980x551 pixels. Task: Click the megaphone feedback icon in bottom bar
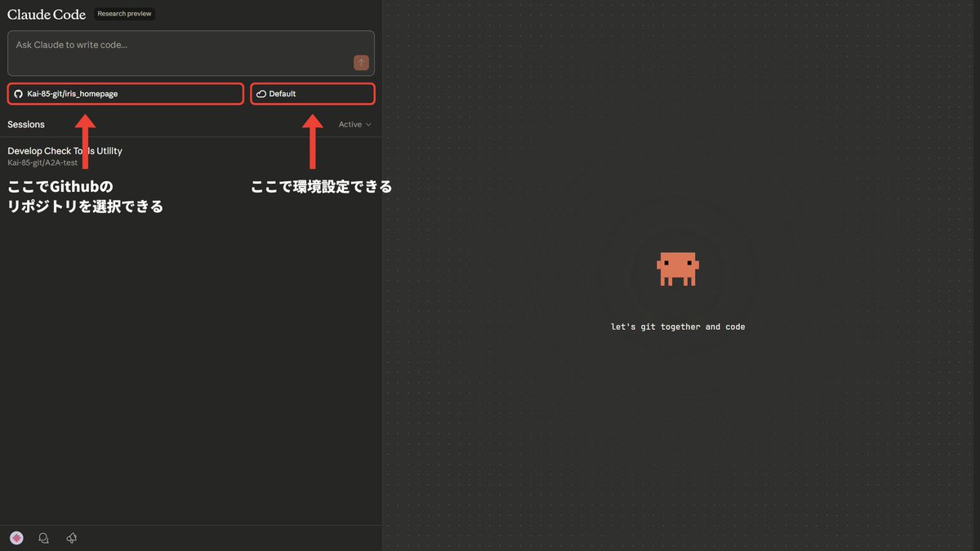click(x=72, y=538)
